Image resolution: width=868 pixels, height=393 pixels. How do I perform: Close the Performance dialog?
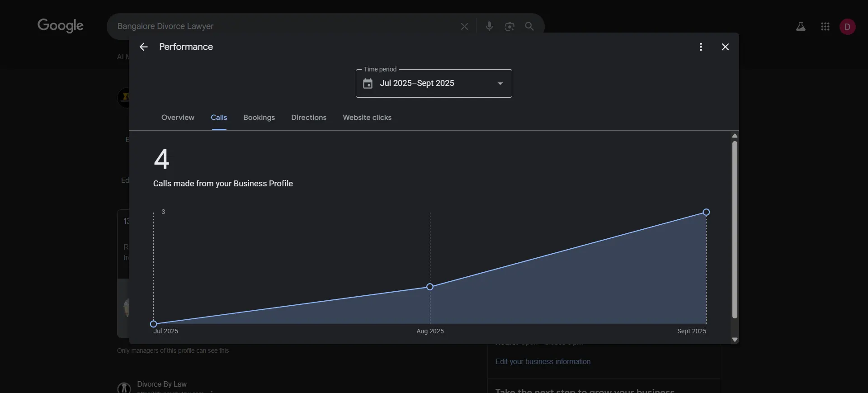[725, 47]
